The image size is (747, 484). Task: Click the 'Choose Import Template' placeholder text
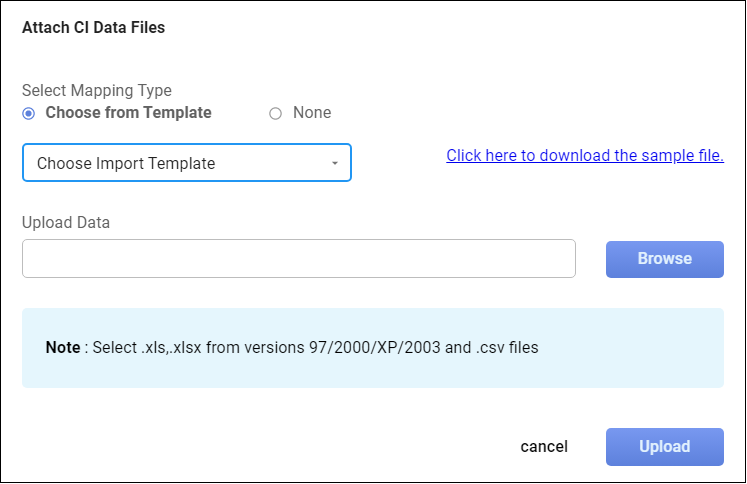[x=126, y=163]
